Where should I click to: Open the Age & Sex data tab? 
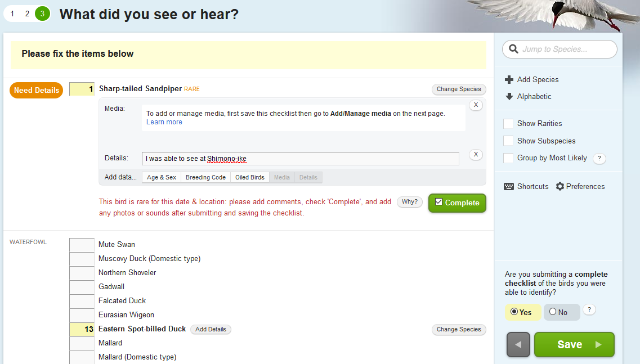click(x=162, y=178)
